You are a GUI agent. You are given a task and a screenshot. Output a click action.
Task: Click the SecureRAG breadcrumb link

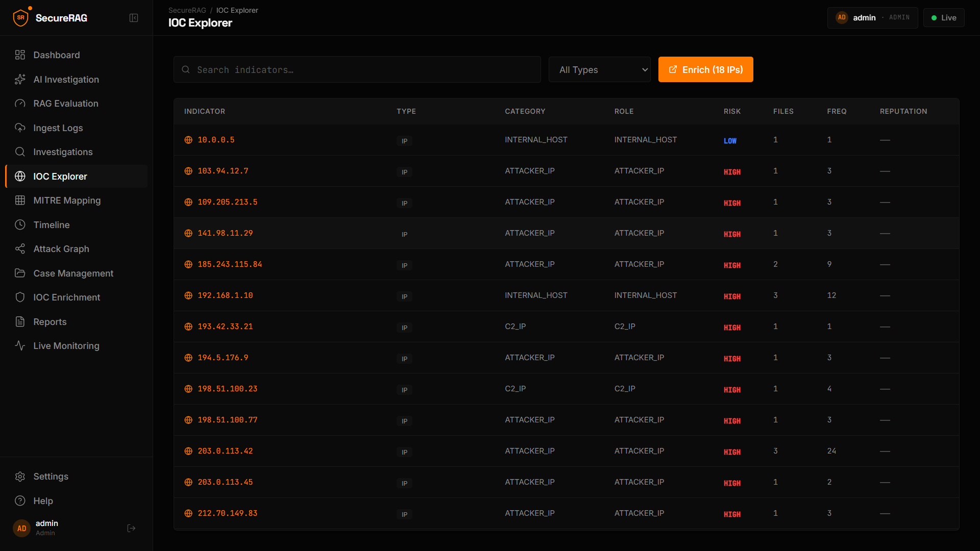(187, 10)
